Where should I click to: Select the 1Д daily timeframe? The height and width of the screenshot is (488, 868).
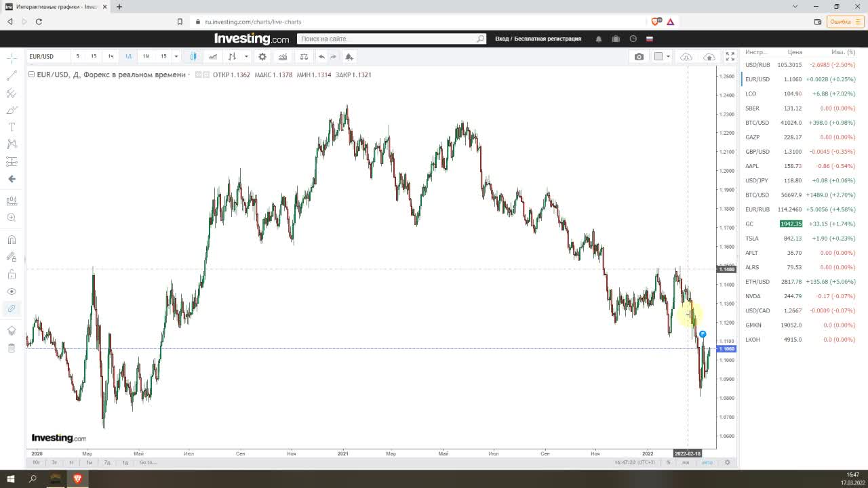pos(128,56)
